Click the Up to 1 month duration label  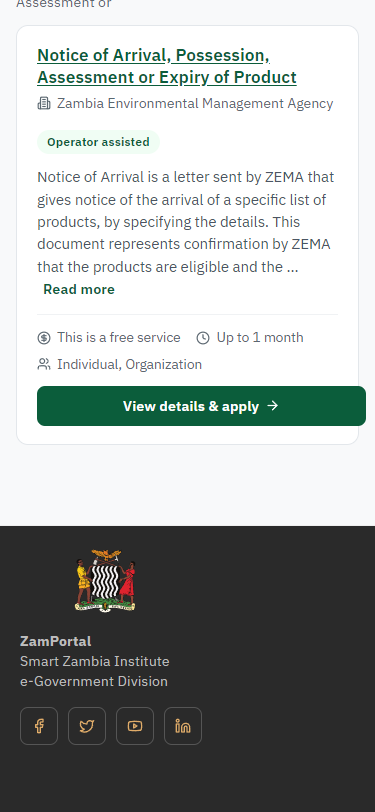tap(260, 338)
